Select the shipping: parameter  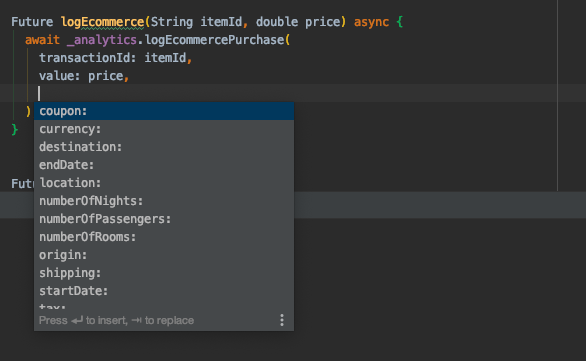point(164,272)
